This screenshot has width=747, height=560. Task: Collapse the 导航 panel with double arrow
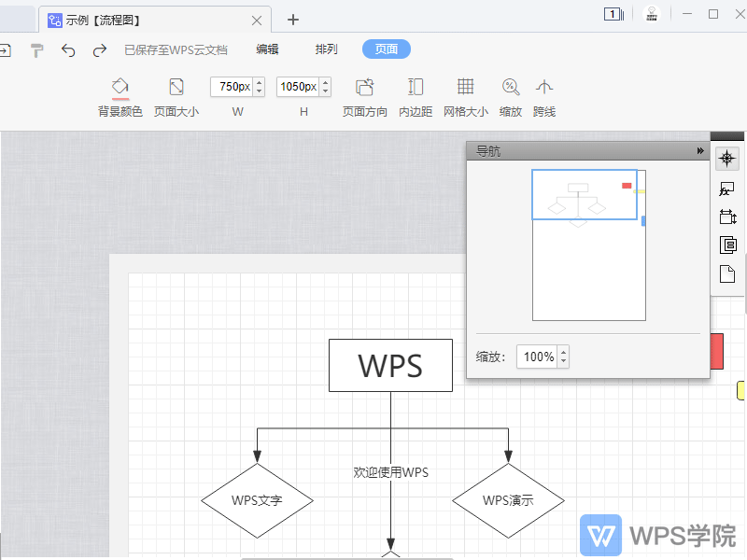pyautogui.click(x=699, y=151)
